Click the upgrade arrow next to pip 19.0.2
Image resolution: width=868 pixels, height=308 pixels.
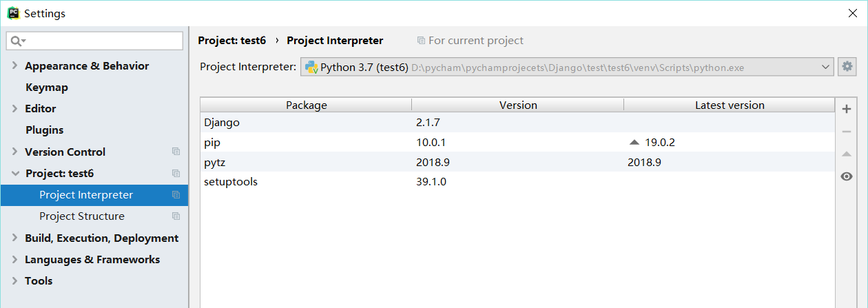point(634,142)
